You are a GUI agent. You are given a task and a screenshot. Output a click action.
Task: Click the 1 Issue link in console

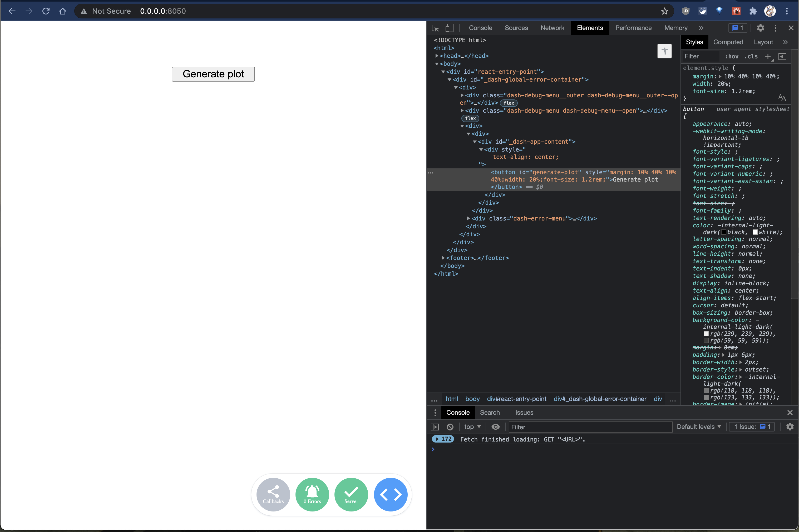pos(752,427)
